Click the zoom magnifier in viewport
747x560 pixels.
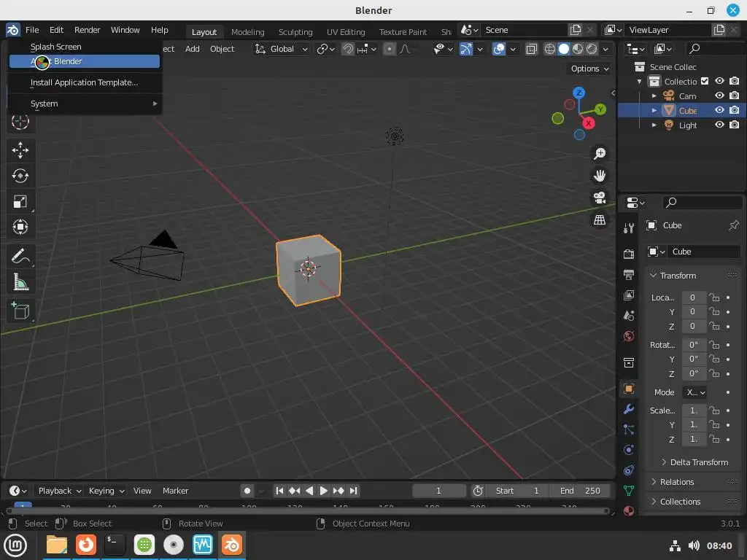click(x=600, y=153)
